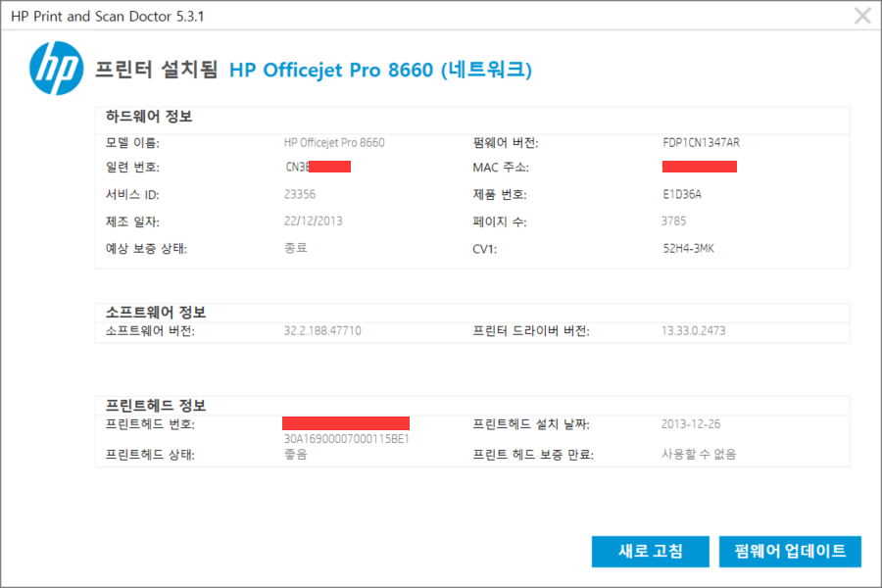Select the firmware version FDP1CN1347AR value

tap(701, 143)
